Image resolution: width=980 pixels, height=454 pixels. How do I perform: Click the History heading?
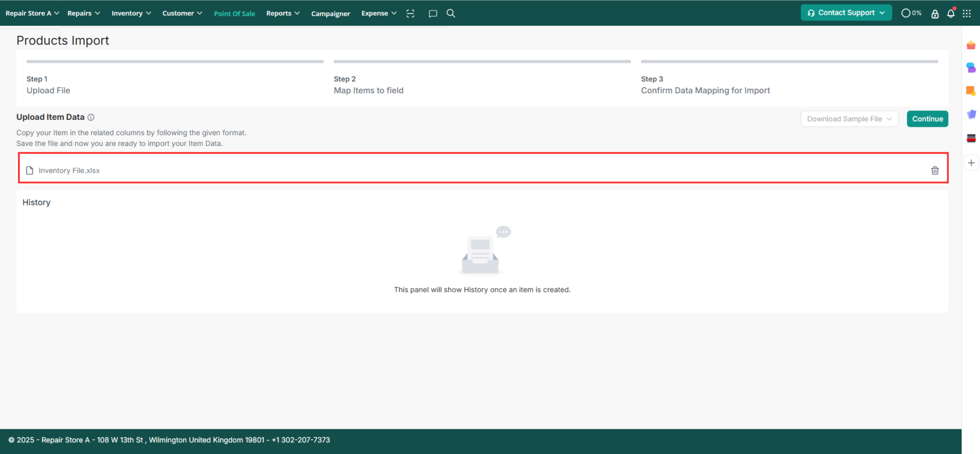(37, 202)
